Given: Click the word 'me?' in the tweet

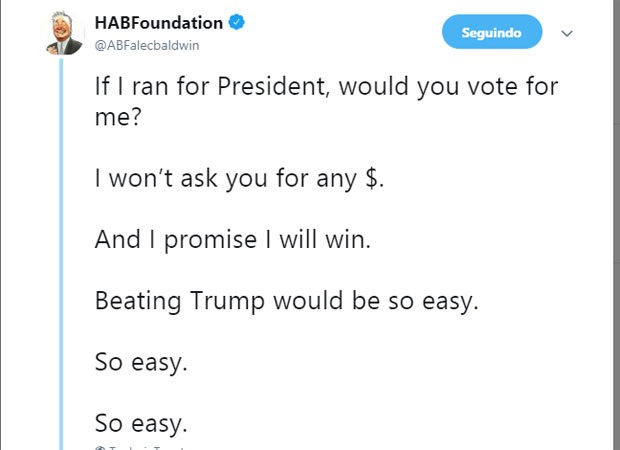Looking at the screenshot, I should (118, 117).
